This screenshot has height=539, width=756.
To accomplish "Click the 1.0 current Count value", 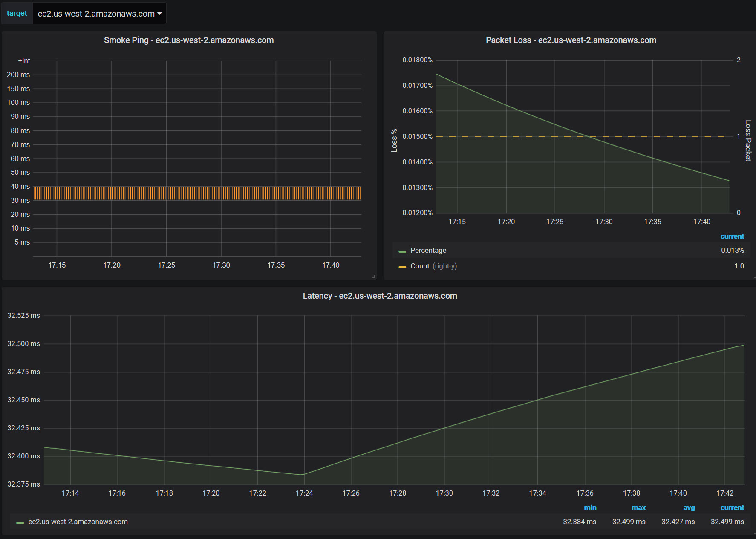I will coord(739,266).
